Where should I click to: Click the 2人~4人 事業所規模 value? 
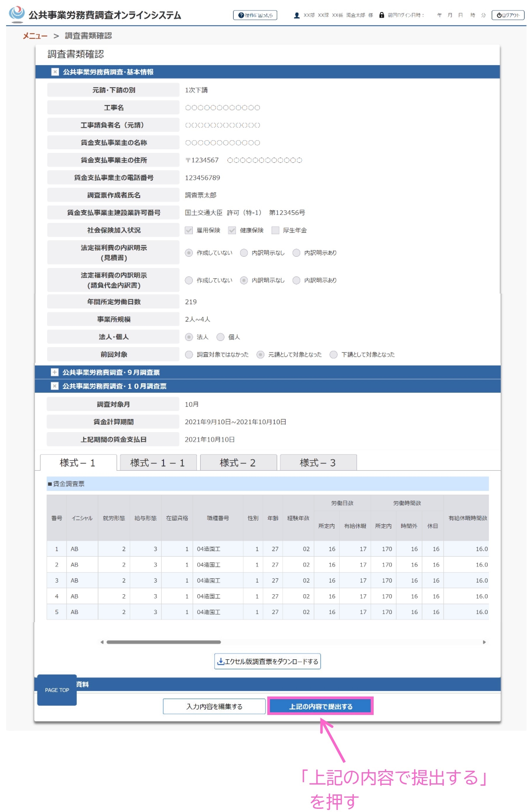pos(197,319)
